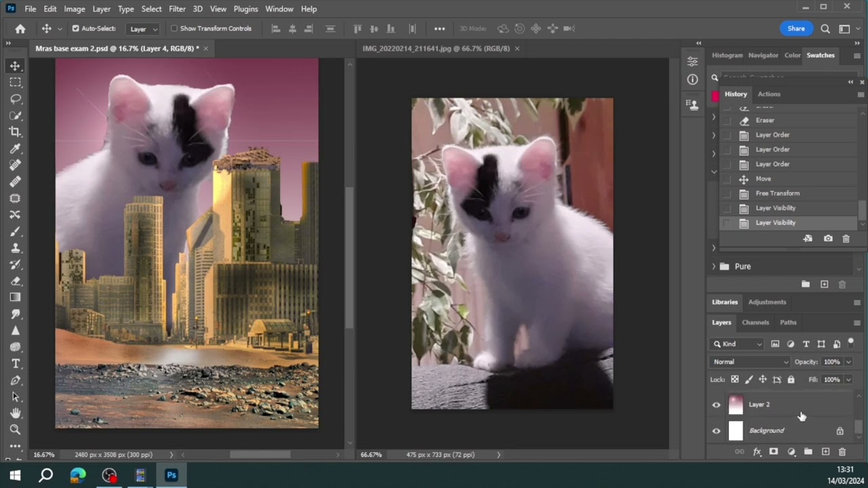868x488 pixels.
Task: Add layer style fx icon
Action: click(757, 451)
